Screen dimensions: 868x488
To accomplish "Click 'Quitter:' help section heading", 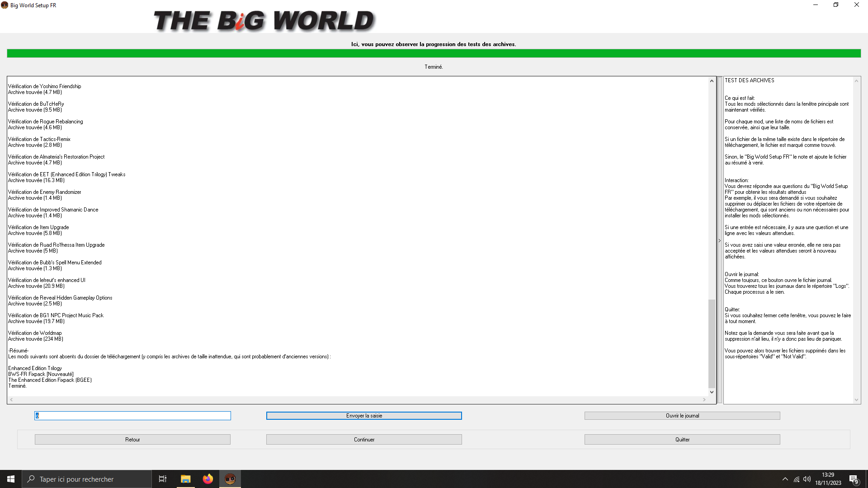I will [732, 310].
